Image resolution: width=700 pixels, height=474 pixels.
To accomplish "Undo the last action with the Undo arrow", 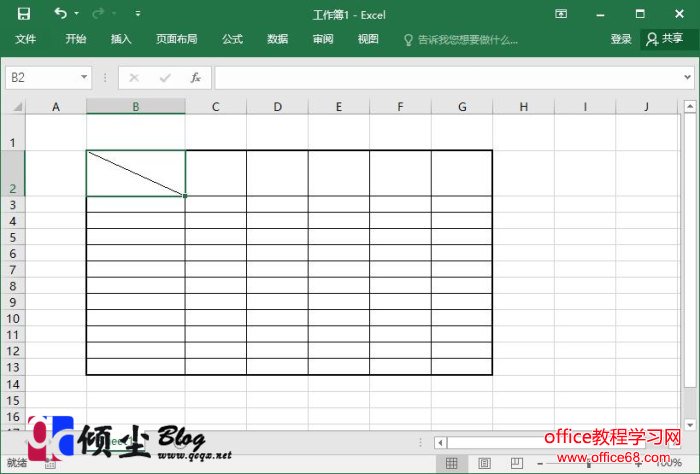I will (61, 13).
